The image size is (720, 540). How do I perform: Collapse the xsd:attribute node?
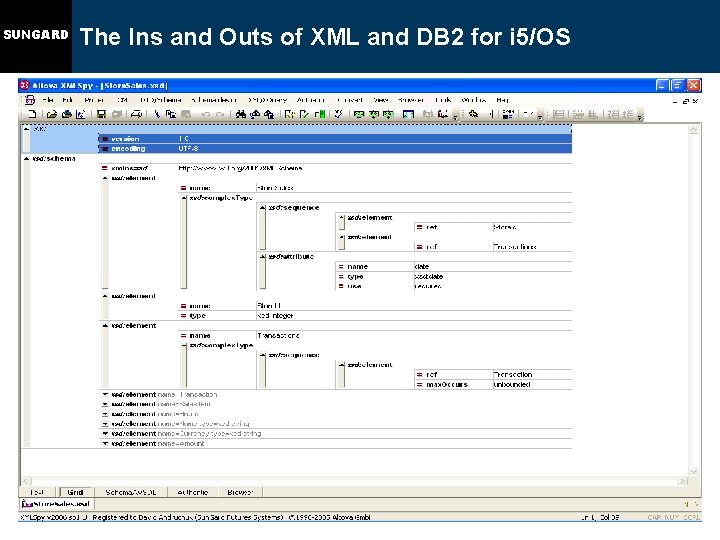[263, 257]
